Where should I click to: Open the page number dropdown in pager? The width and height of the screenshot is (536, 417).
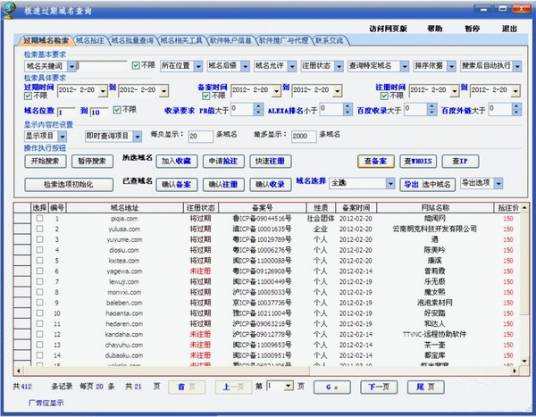[289, 386]
